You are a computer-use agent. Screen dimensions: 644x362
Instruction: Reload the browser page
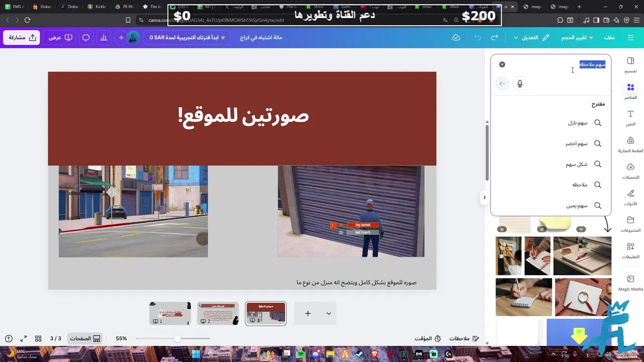[27, 20]
